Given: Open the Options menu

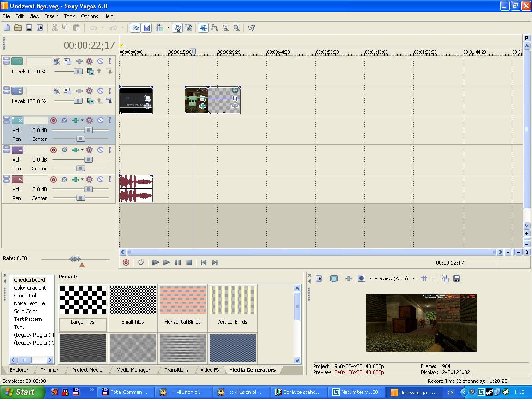Looking at the screenshot, I should coord(89,16).
